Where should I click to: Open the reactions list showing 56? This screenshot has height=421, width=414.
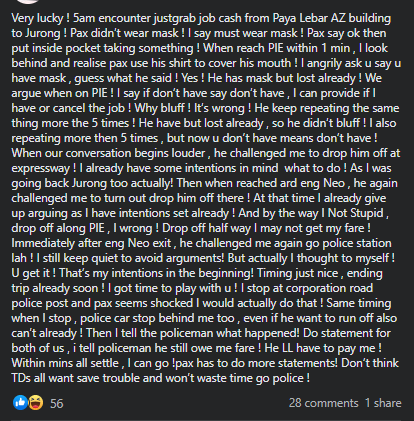(56, 403)
